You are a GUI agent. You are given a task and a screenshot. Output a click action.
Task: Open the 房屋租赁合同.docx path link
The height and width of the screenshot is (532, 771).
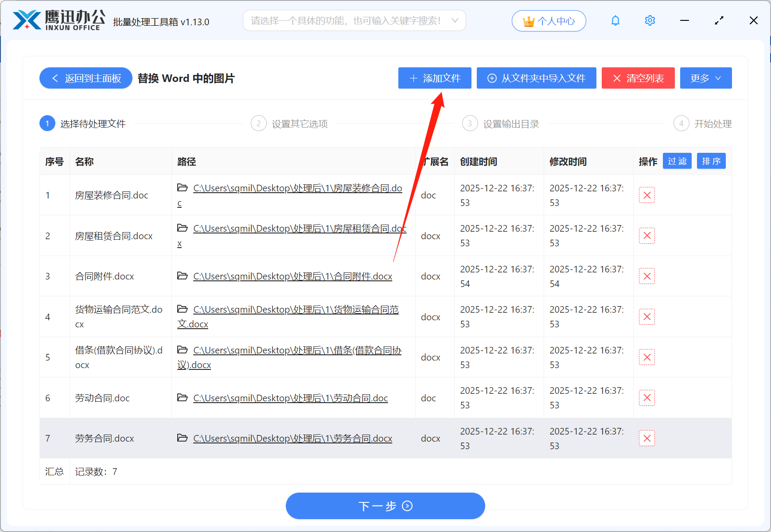(299, 229)
